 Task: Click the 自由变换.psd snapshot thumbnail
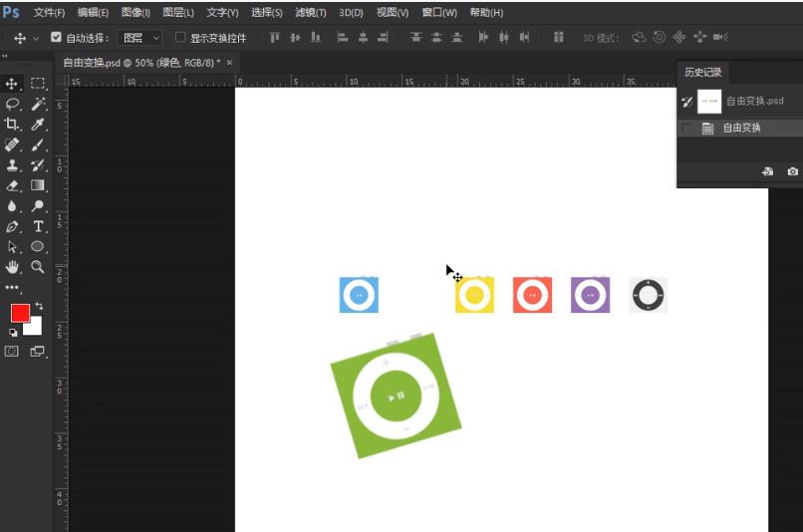click(709, 102)
